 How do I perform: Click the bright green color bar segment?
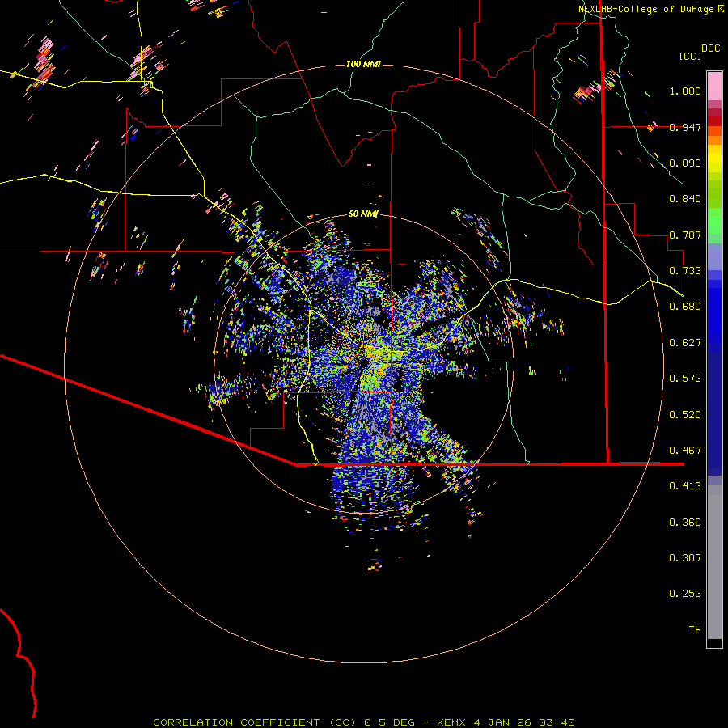[714, 221]
